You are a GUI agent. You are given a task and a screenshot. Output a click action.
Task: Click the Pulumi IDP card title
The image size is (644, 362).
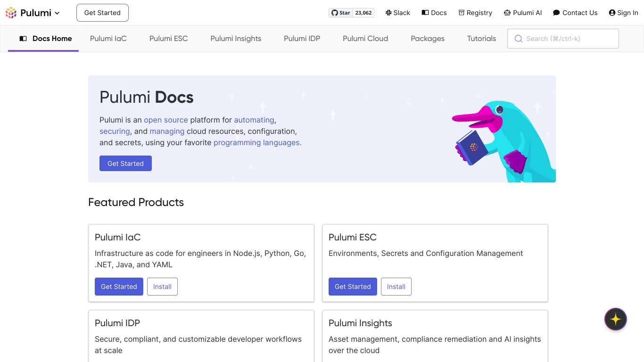pos(117,323)
